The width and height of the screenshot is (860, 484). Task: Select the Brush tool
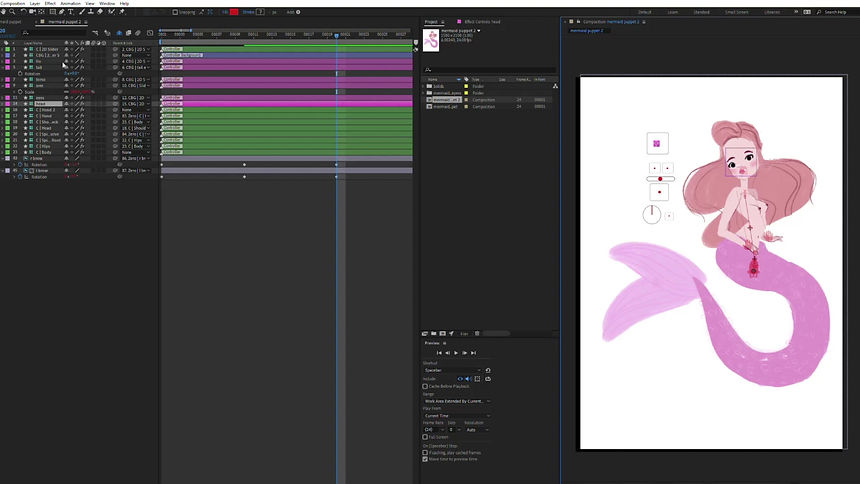click(82, 12)
